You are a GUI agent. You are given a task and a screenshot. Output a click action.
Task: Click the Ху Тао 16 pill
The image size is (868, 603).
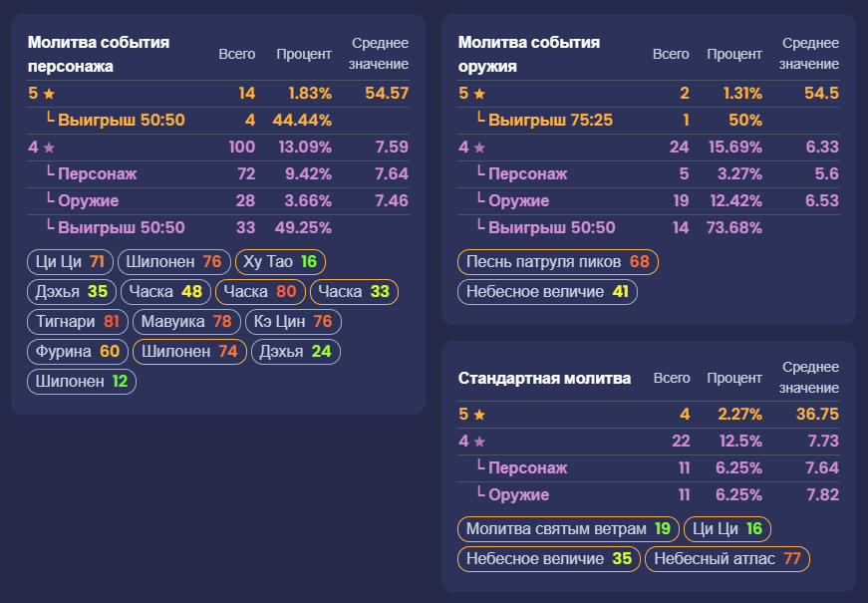point(280,262)
